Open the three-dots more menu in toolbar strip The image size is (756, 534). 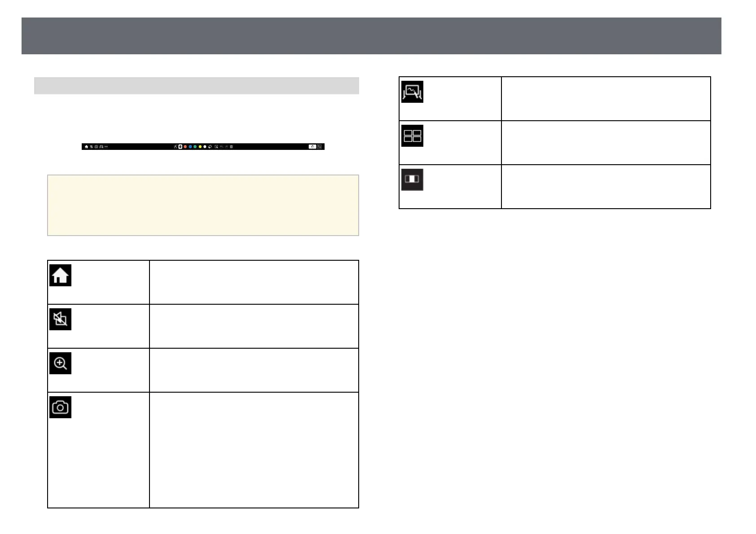106,147
